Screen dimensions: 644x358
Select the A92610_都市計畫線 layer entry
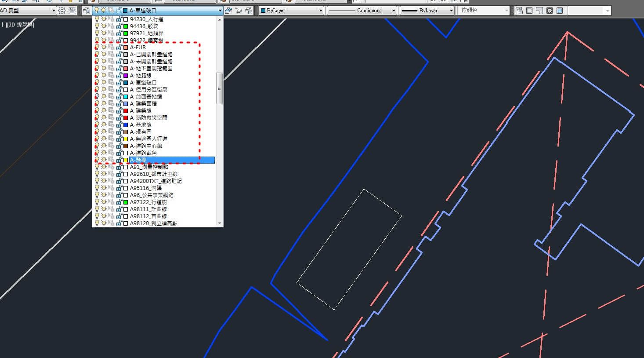click(154, 174)
